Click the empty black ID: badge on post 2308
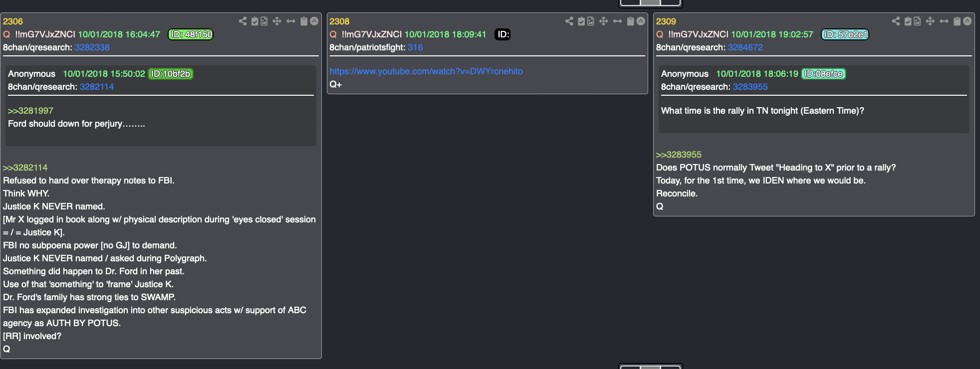This screenshot has height=369, width=980. 502,34
